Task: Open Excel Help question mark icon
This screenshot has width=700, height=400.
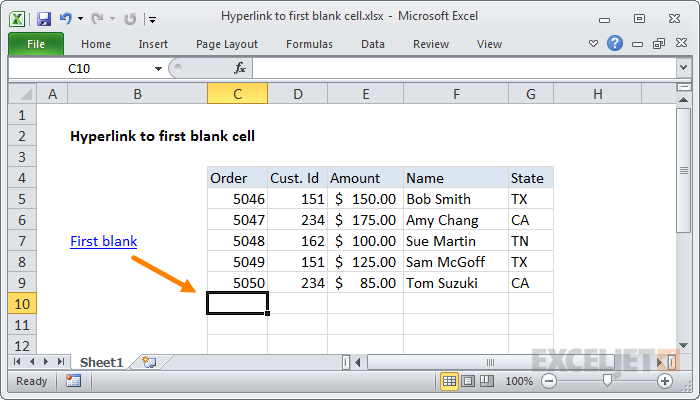Action: (x=615, y=43)
